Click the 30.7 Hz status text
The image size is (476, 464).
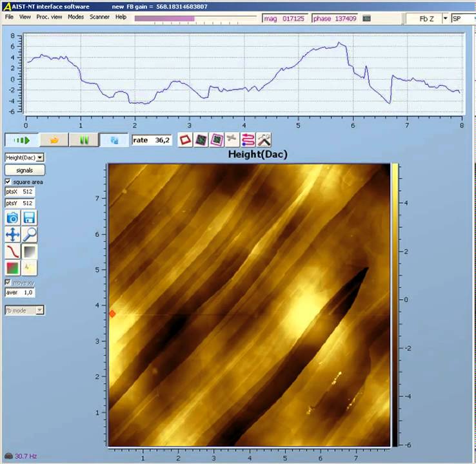coord(26,456)
